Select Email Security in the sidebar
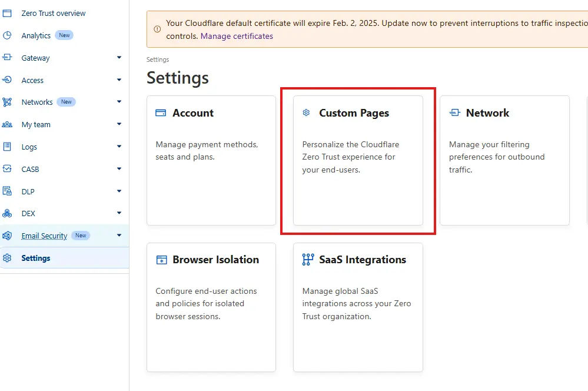588x391 pixels. 44,236
